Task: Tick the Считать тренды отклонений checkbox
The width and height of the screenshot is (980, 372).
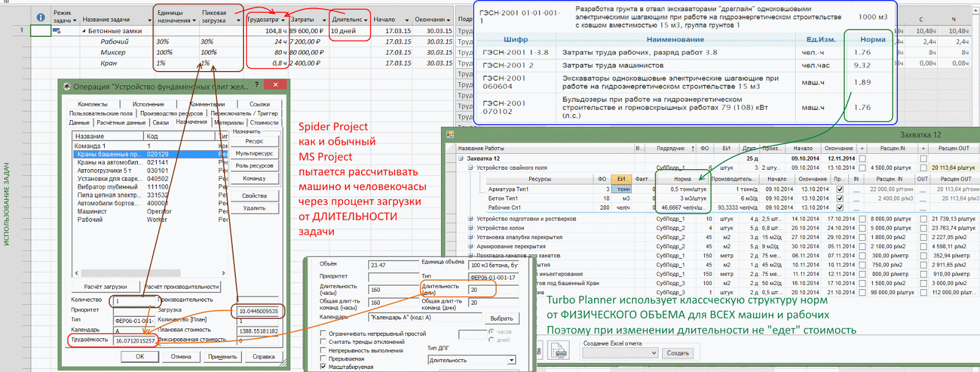Action: pos(323,342)
